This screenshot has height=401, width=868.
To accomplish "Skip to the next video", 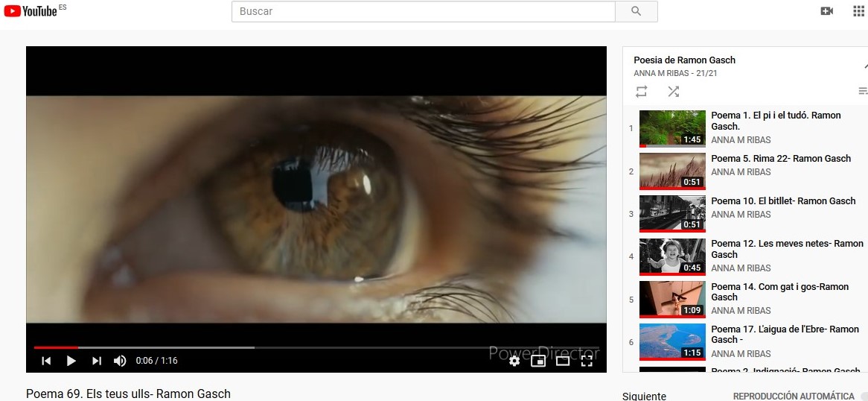I will pos(97,361).
